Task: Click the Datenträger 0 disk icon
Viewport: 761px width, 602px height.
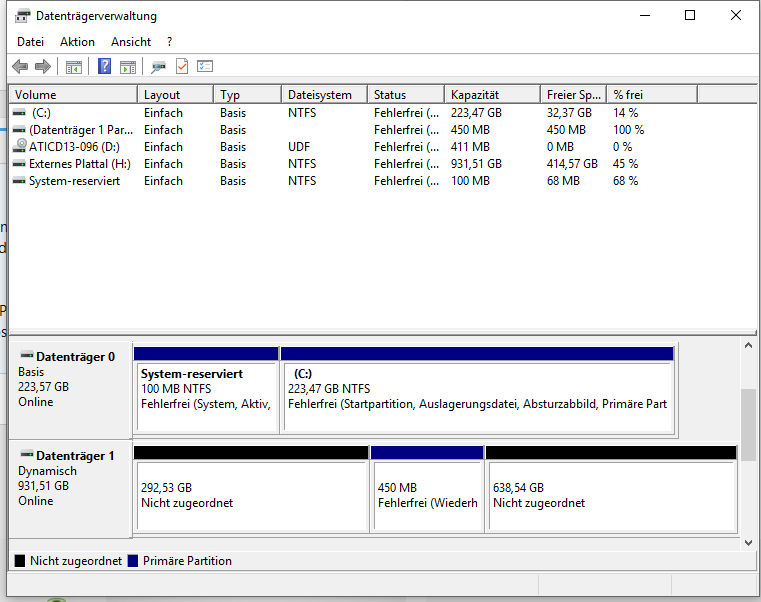Action: 27,354
